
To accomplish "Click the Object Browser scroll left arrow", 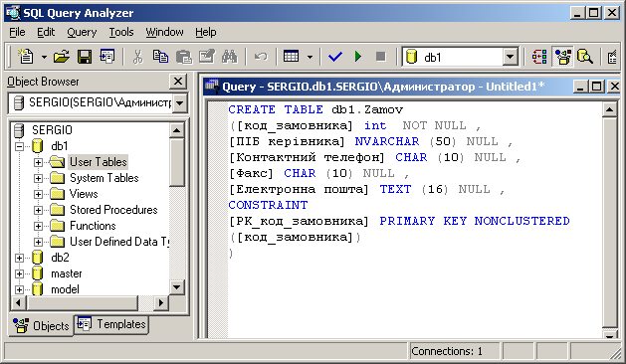I will pos(18,303).
